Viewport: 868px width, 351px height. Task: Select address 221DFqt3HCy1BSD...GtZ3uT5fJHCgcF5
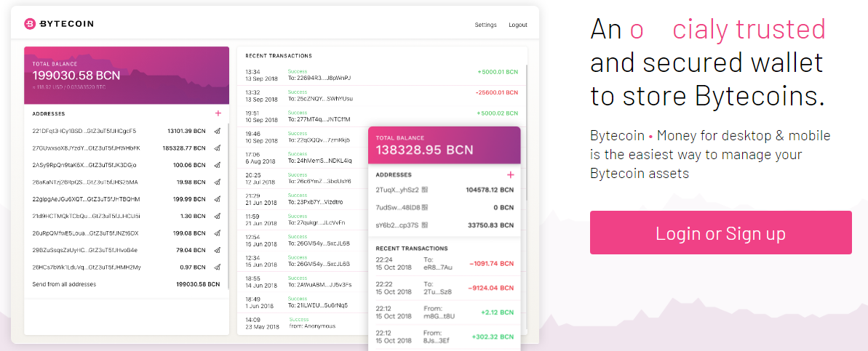click(x=84, y=131)
